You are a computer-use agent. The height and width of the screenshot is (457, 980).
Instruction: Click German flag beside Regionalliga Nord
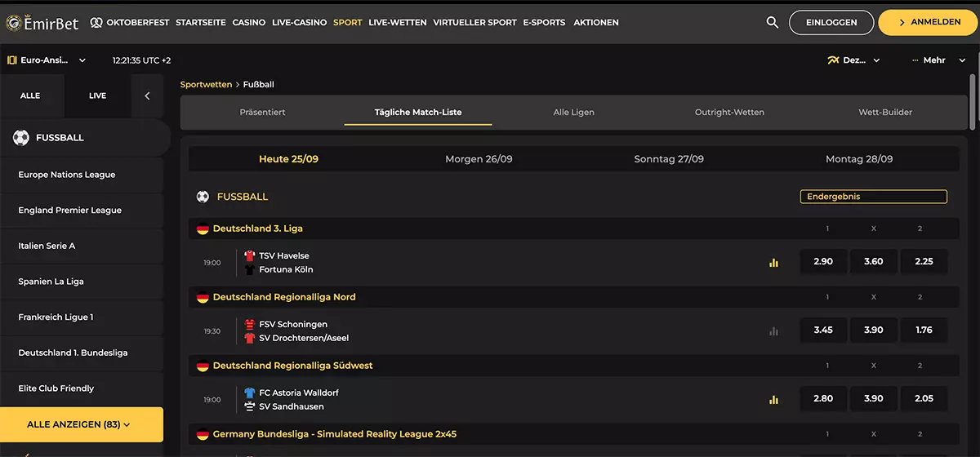click(203, 298)
